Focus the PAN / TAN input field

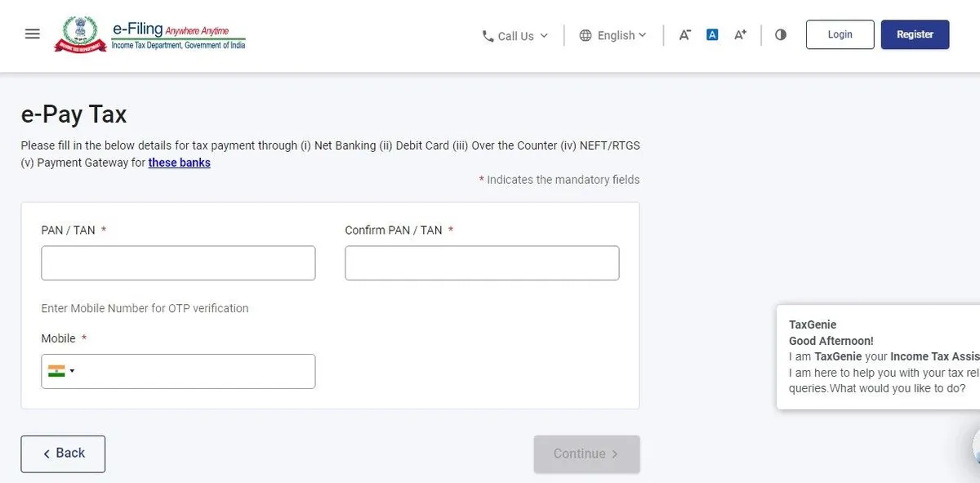pos(178,263)
